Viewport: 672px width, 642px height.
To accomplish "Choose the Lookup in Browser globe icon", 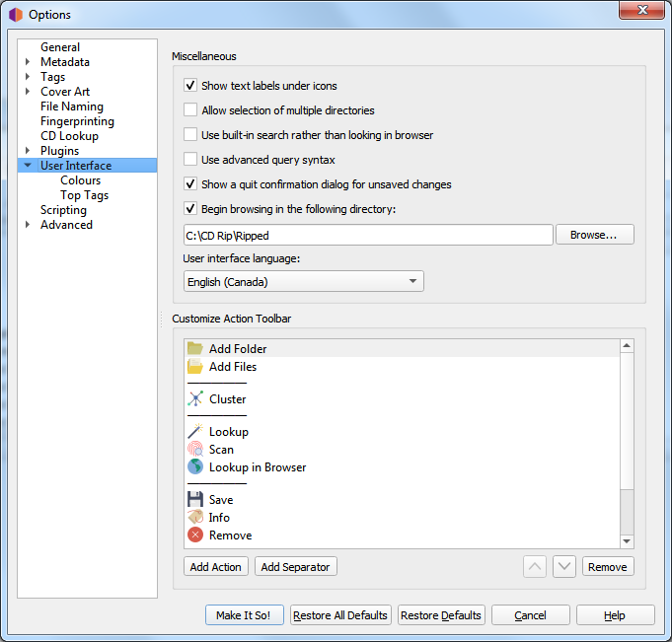I will click(x=195, y=467).
